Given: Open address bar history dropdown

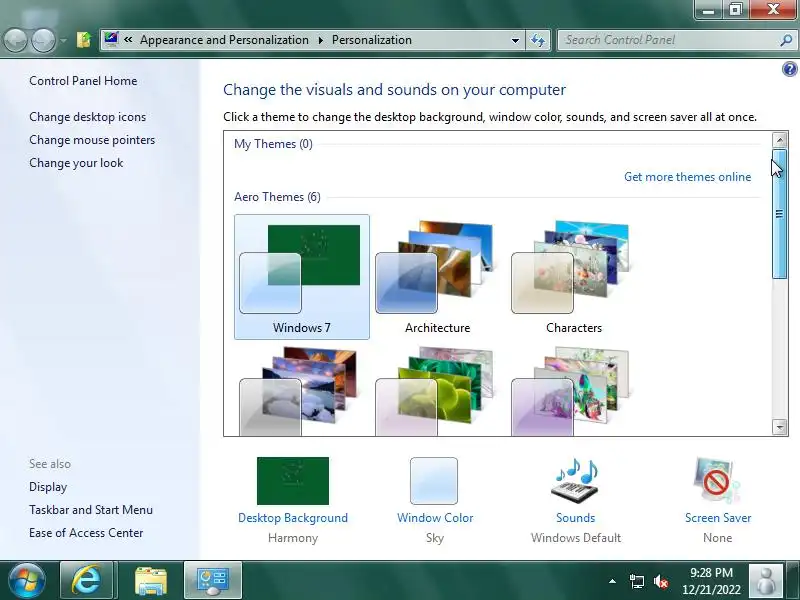Looking at the screenshot, I should (x=515, y=40).
